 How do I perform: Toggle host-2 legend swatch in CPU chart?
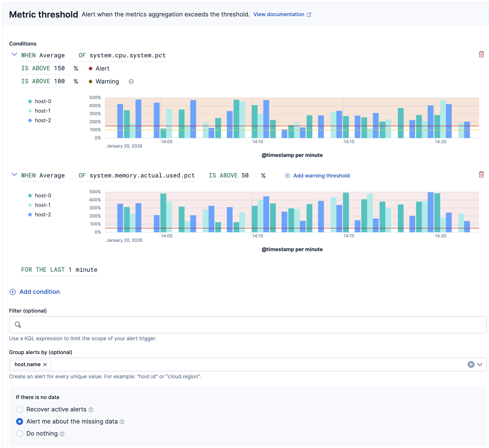[30, 120]
